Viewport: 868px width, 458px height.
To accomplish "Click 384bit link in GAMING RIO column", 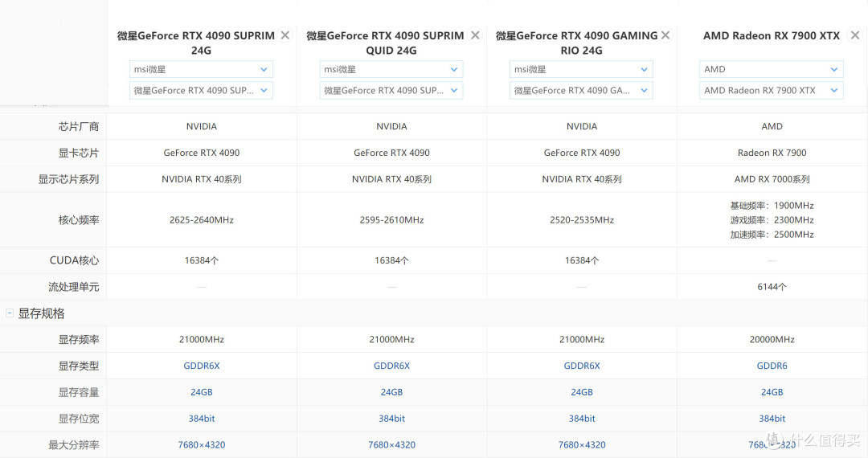I will click(582, 419).
